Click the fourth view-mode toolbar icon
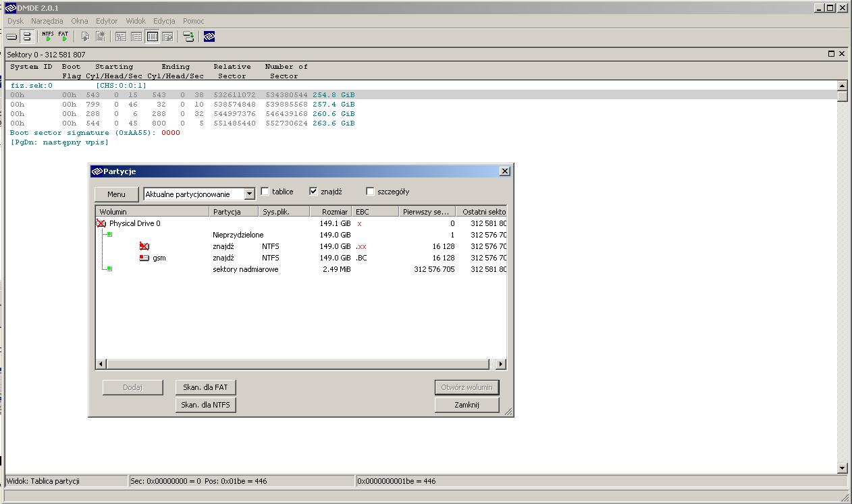The width and height of the screenshot is (852, 504). point(167,36)
